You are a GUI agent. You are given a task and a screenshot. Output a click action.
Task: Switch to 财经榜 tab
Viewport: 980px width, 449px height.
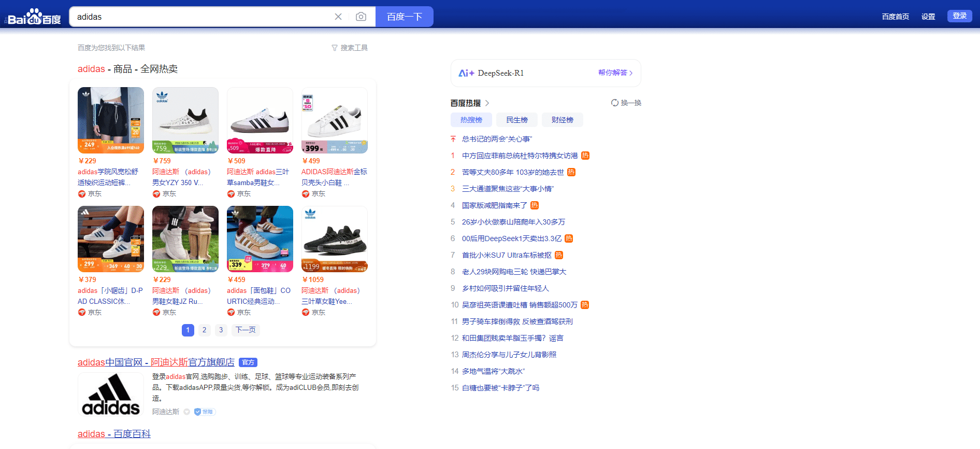click(563, 120)
